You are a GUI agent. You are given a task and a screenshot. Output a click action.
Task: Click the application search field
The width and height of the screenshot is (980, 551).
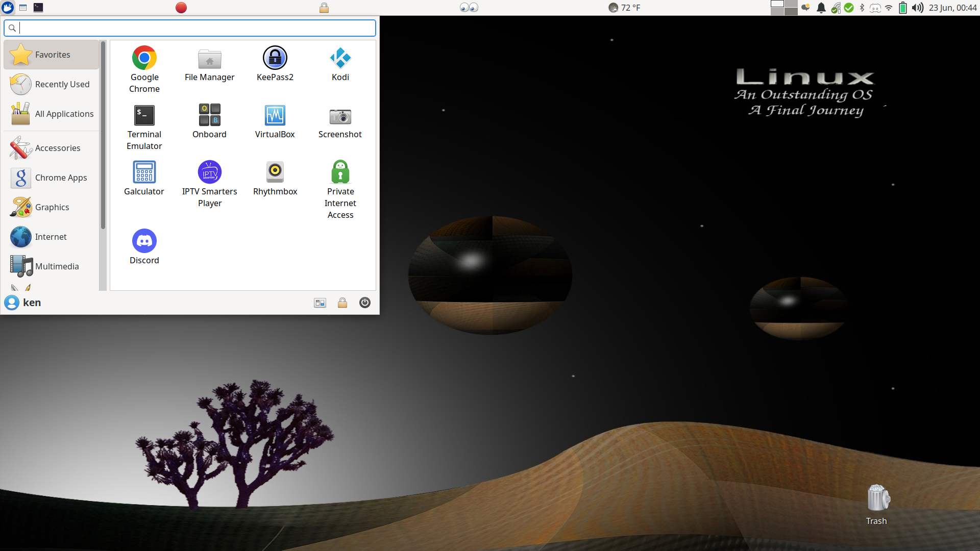190,28
